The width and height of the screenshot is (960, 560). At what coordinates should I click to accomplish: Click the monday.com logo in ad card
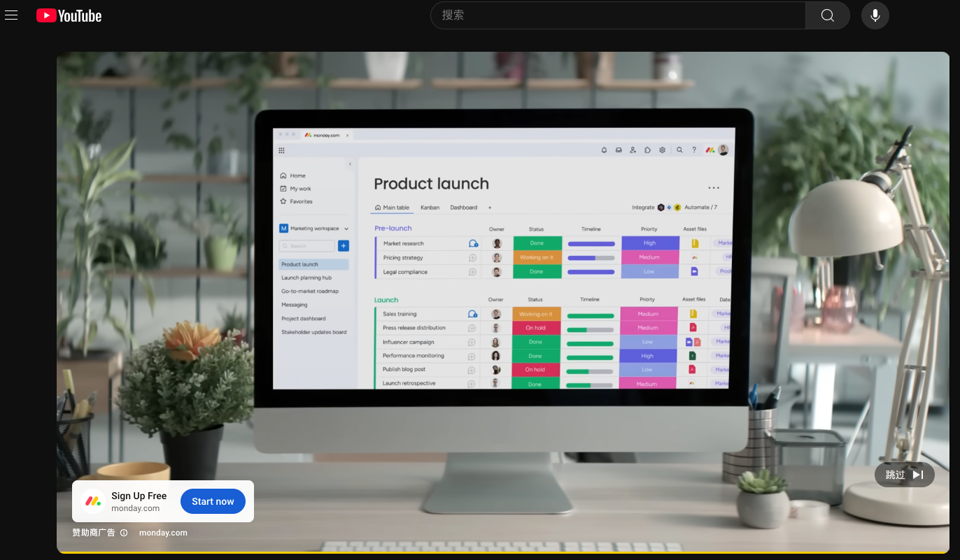point(93,501)
